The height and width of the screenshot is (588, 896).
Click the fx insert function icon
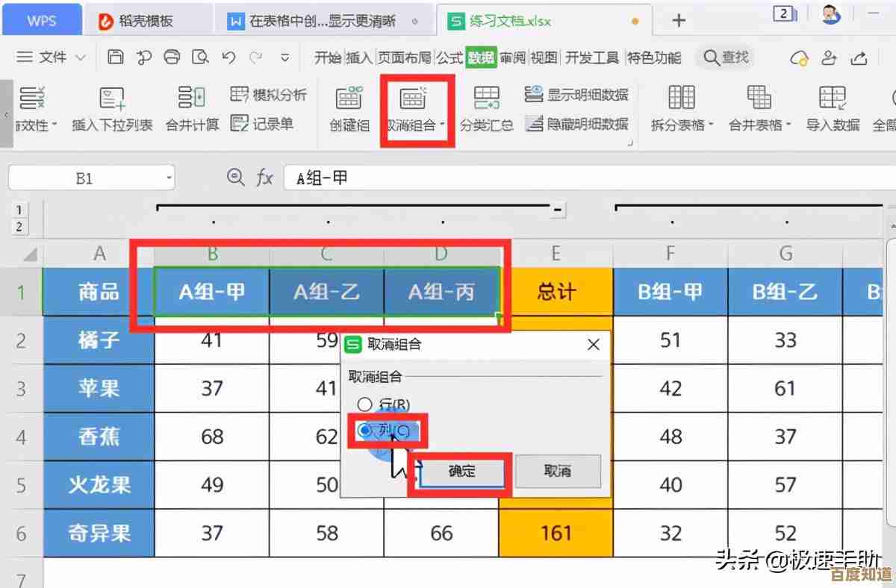(264, 178)
